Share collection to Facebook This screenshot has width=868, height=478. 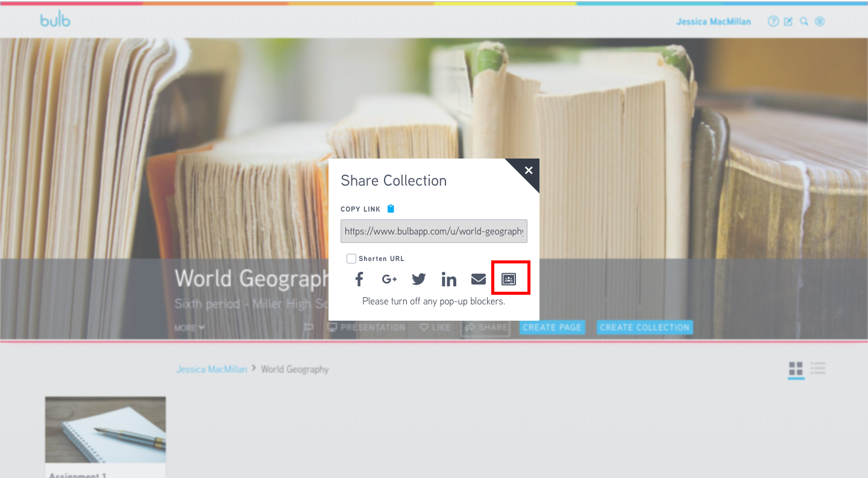tap(359, 279)
